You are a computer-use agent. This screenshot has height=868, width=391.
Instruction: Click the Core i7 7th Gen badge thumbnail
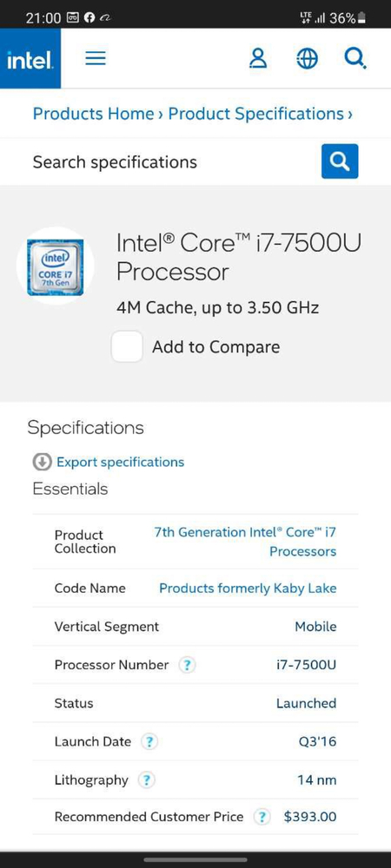coord(56,266)
